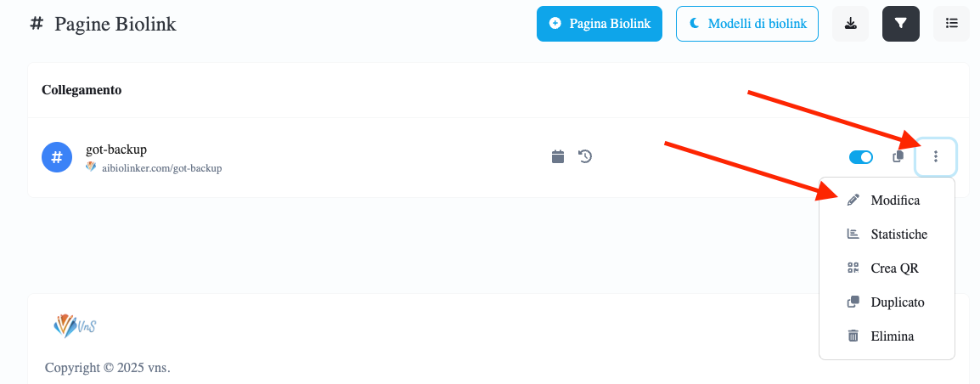Viewport: 980px width, 384px height.
Task: Open the filter funnel button
Action: (x=901, y=24)
